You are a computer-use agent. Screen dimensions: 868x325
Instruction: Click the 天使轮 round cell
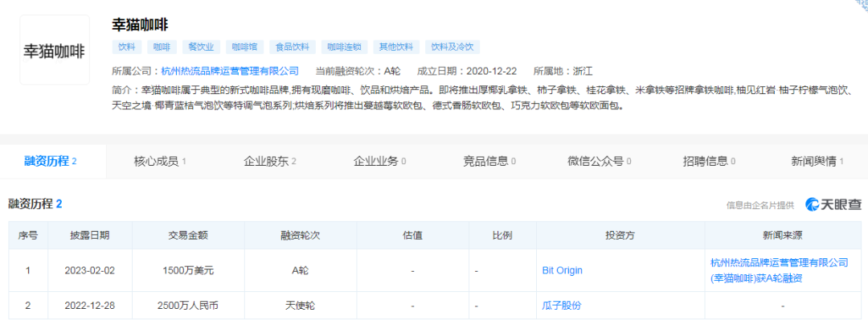(x=301, y=306)
